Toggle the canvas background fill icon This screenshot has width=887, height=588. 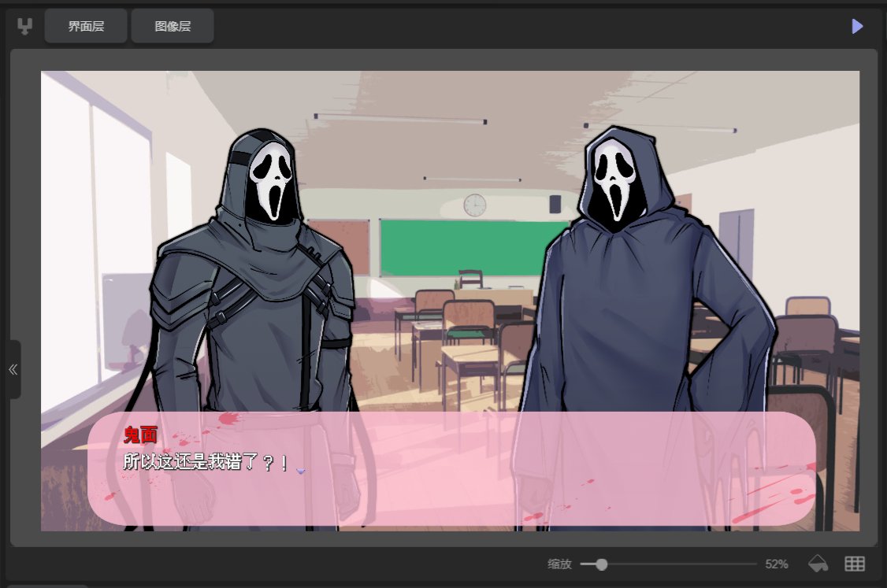coord(818,564)
